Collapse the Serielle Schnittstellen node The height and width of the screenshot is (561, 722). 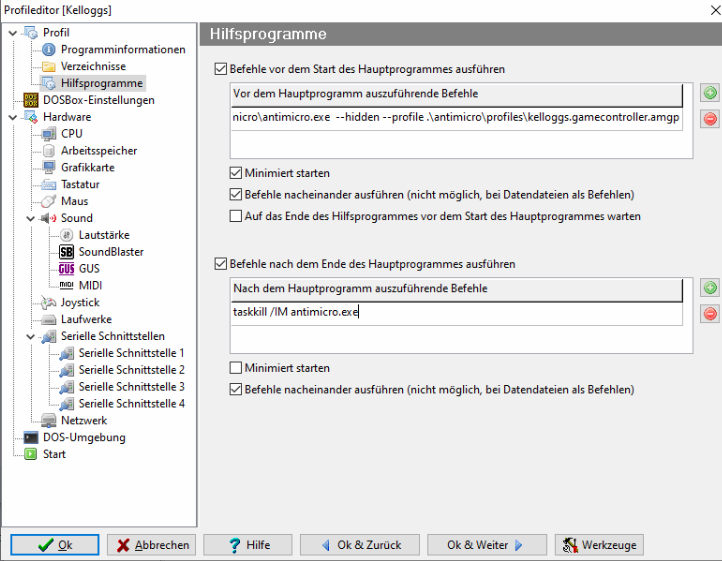31,337
